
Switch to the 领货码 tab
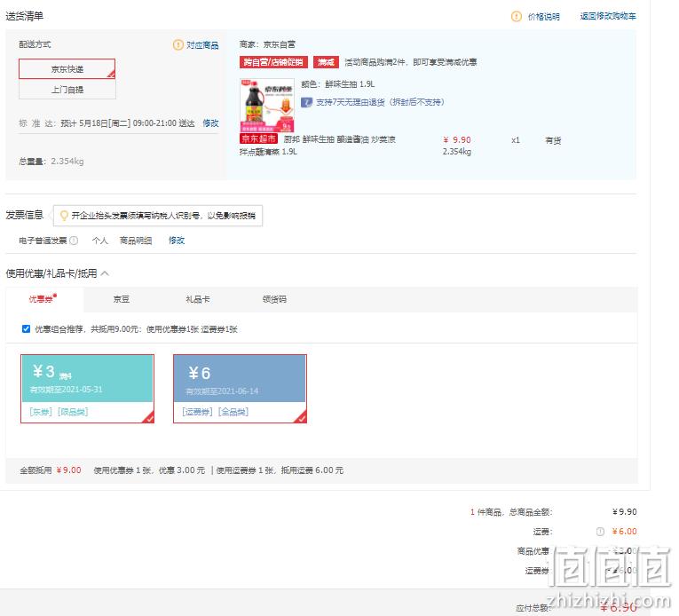tap(274, 299)
